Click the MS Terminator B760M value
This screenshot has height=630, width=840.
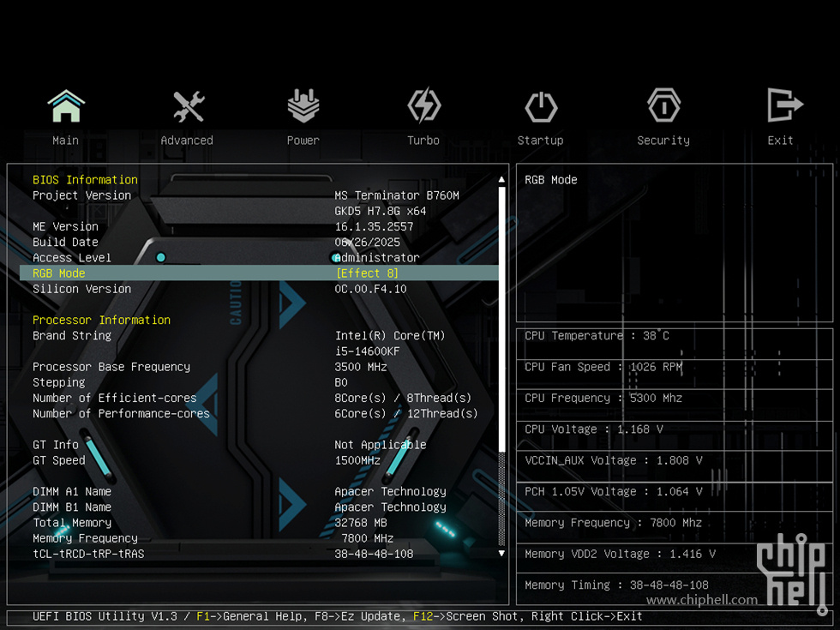pos(397,195)
